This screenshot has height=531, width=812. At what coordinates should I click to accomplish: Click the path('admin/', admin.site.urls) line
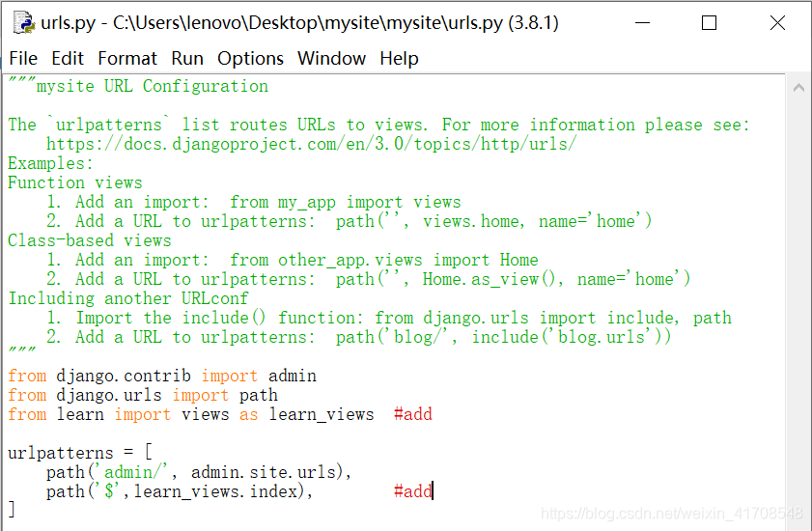pyautogui.click(x=199, y=472)
